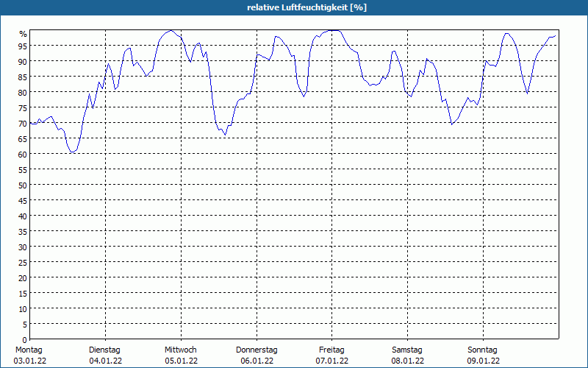Click the 95 y-axis value
The image size is (588, 368).
[x=23, y=46]
